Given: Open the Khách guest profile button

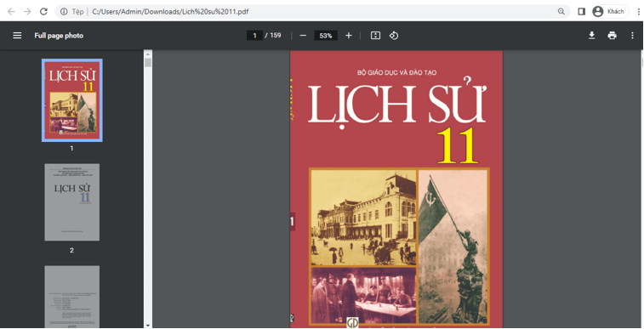Looking at the screenshot, I should tap(610, 12).
